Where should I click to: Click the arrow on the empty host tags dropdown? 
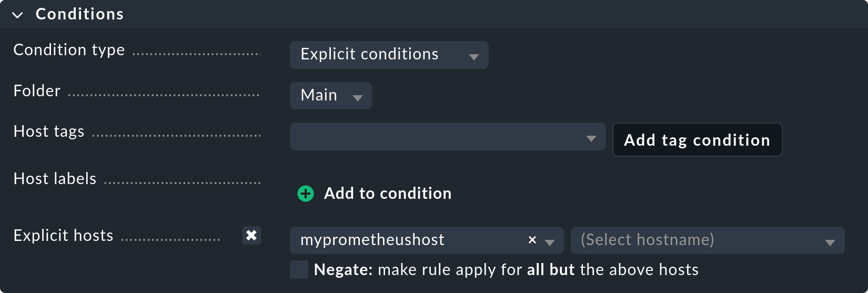(x=591, y=139)
